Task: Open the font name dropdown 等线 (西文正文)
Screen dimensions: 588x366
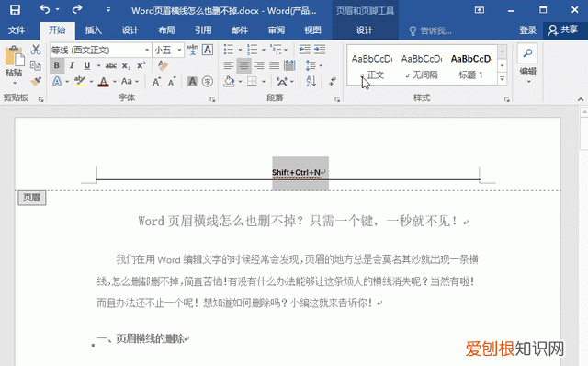Action: tap(147, 50)
